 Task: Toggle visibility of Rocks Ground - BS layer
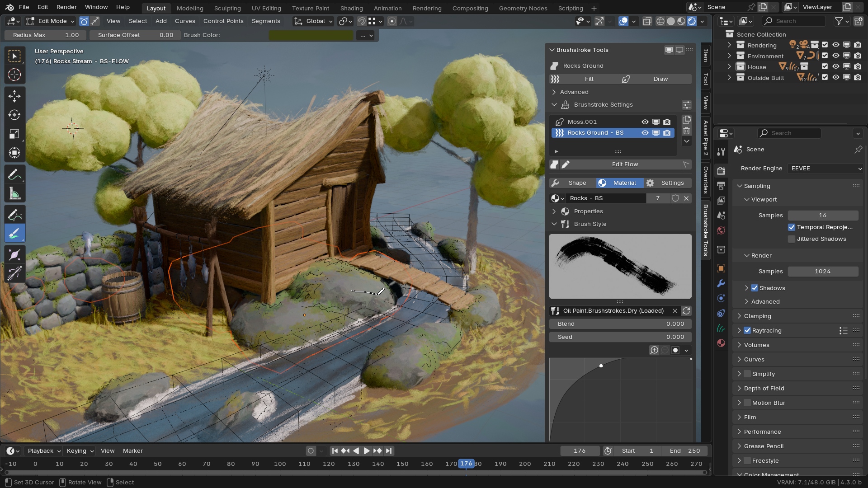(x=645, y=132)
